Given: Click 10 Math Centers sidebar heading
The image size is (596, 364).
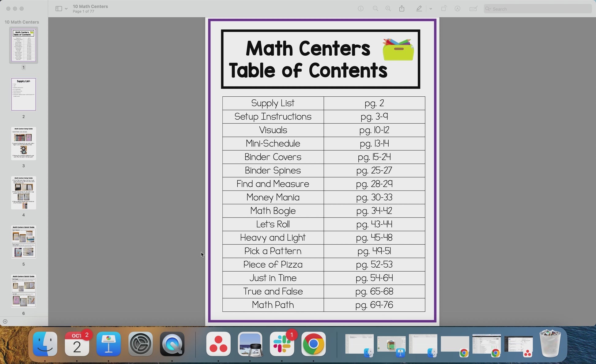Looking at the screenshot, I should (22, 22).
